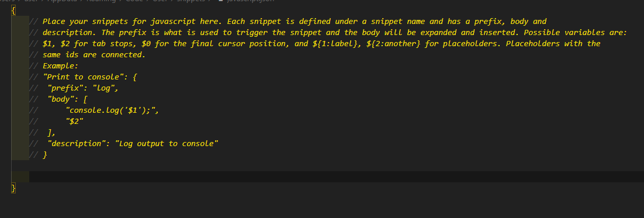The width and height of the screenshot is (644, 218).
Task: Click the "log" prefix value
Action: coord(104,88)
